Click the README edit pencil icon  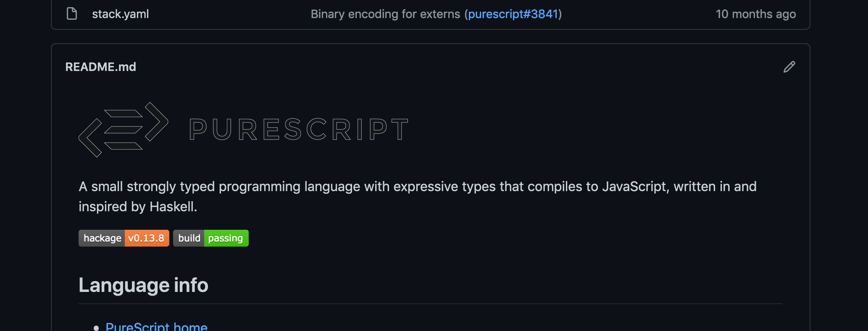click(789, 67)
